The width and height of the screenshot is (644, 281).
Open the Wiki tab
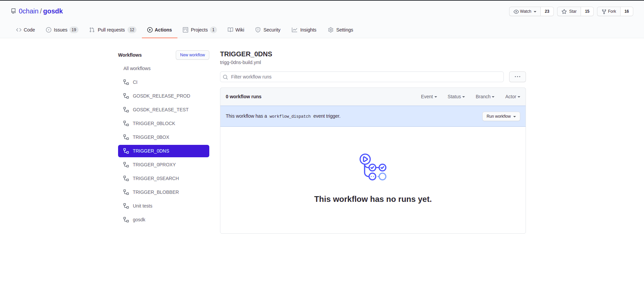(x=236, y=30)
